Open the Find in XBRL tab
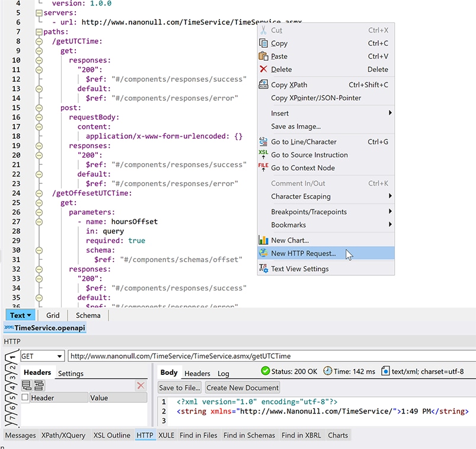Screen dimensions: 476x449 [x=301, y=435]
